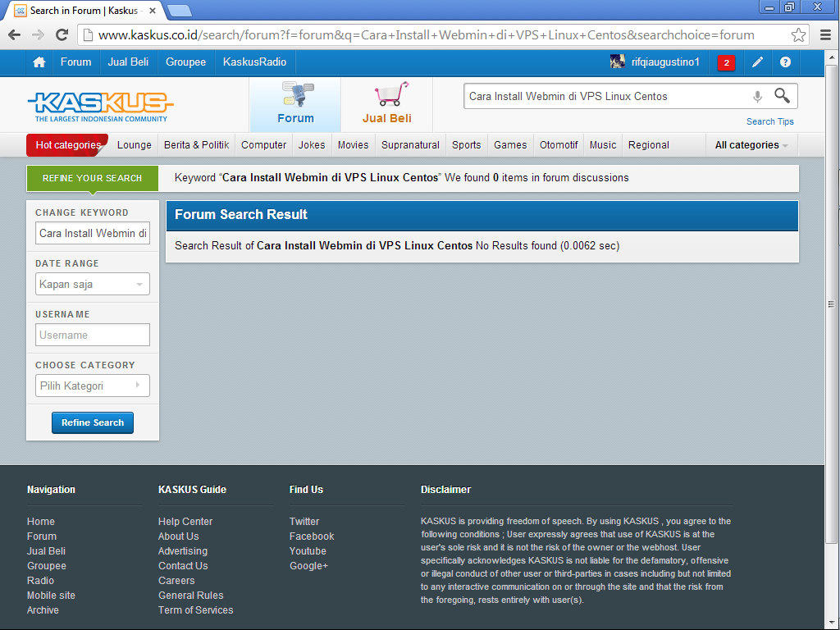Open the Google+ footer link
This screenshot has width=840, height=630.
point(308,566)
